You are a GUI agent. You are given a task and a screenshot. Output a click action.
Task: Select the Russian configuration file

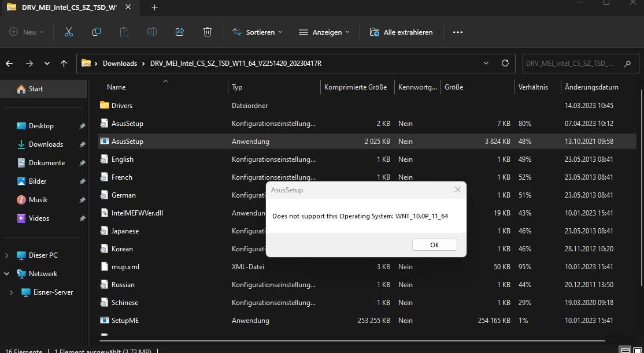(123, 284)
